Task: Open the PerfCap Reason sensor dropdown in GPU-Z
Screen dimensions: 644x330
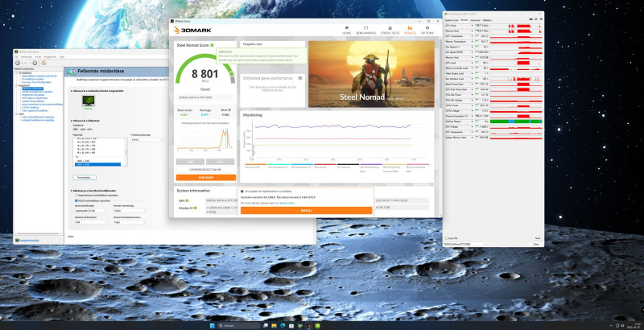Action: pos(473,122)
